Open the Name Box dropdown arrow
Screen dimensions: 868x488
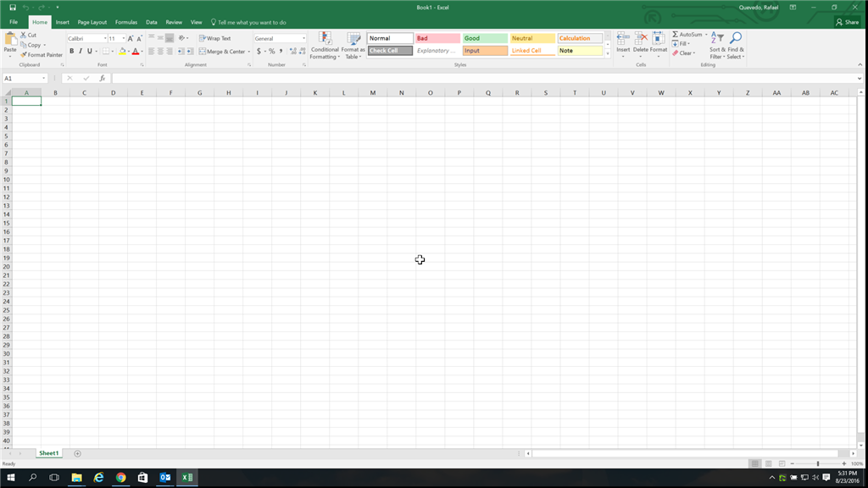(x=44, y=78)
